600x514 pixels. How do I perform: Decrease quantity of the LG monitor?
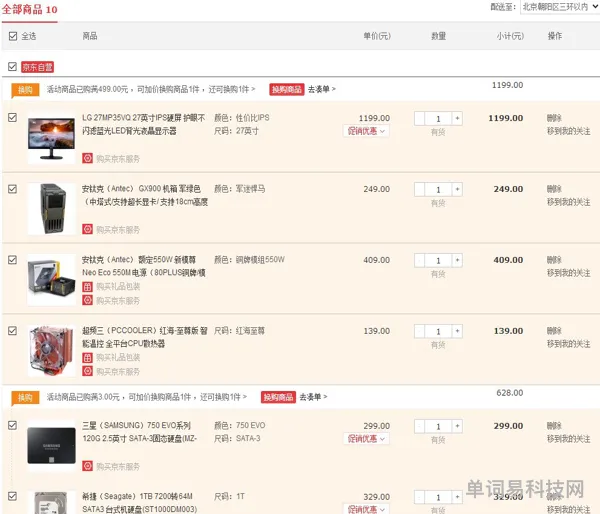(x=419, y=118)
